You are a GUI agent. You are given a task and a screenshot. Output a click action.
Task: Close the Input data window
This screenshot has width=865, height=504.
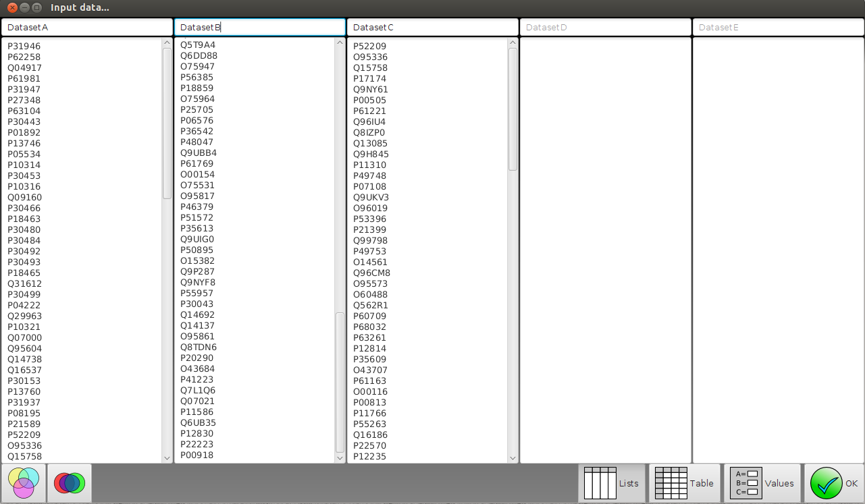(12, 7)
